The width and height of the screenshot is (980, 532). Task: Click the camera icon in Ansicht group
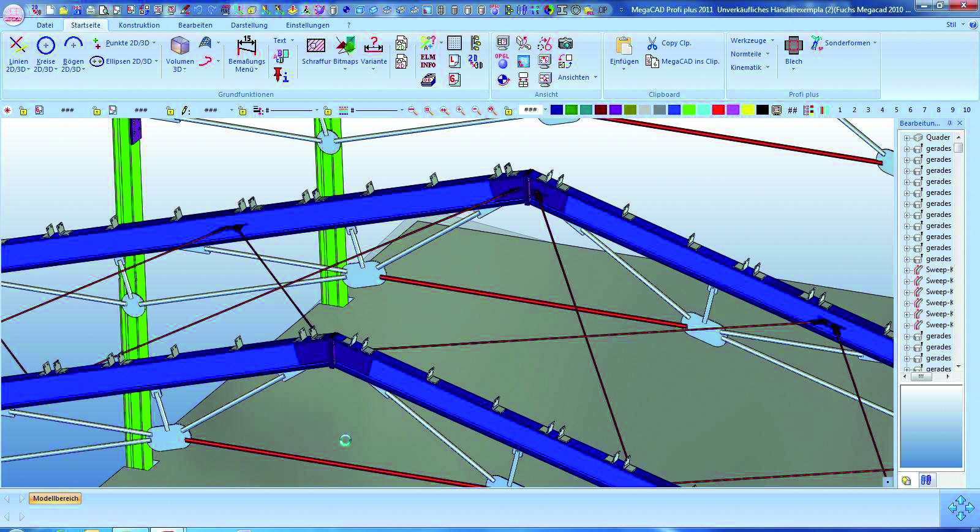click(565, 43)
